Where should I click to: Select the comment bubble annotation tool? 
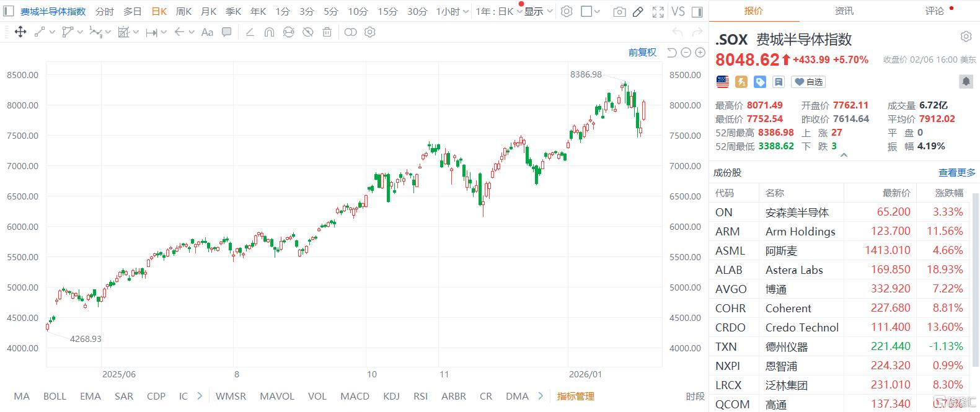[227, 32]
